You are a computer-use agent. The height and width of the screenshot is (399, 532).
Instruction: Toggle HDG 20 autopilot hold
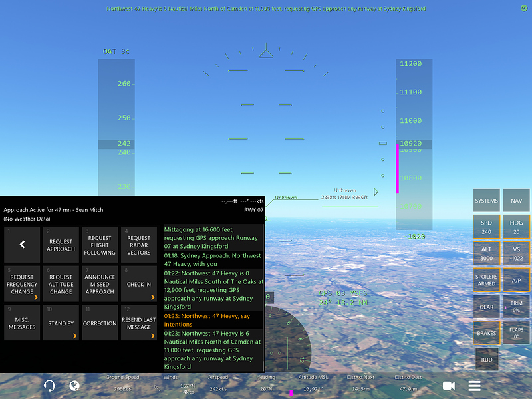517,227
